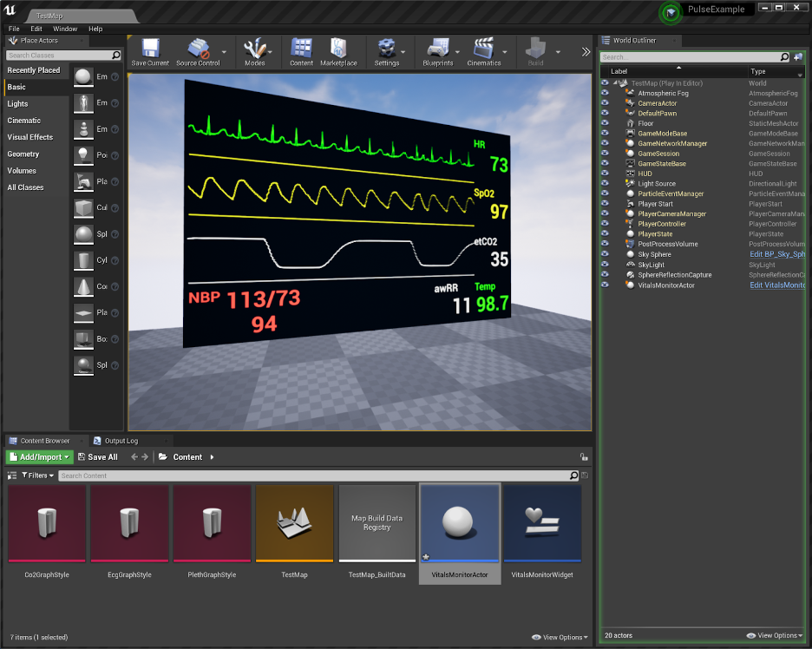Click the Add/Import button
The image size is (812, 649).
pyautogui.click(x=39, y=457)
